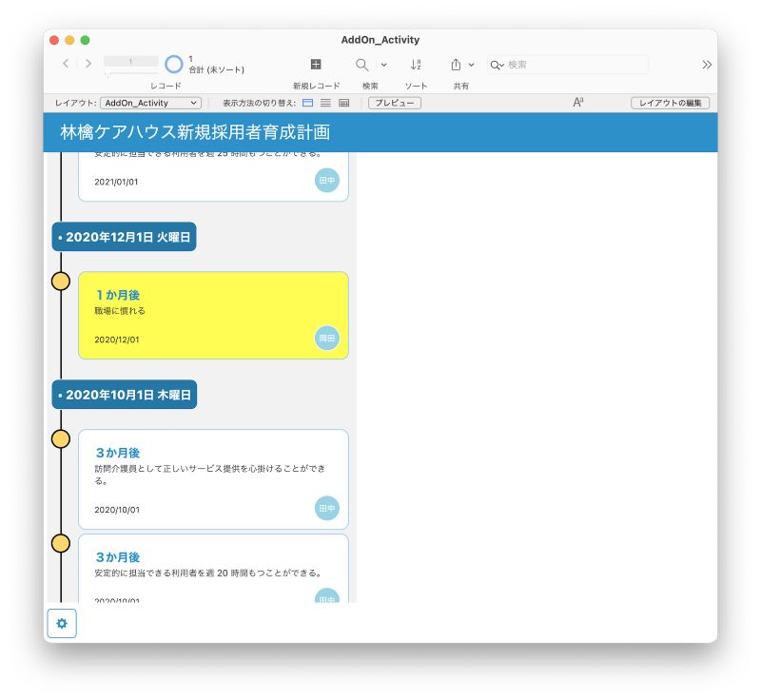761x700 pixels.
Task: Click the 岡田 avatar on 1か月後 card
Action: (x=327, y=339)
